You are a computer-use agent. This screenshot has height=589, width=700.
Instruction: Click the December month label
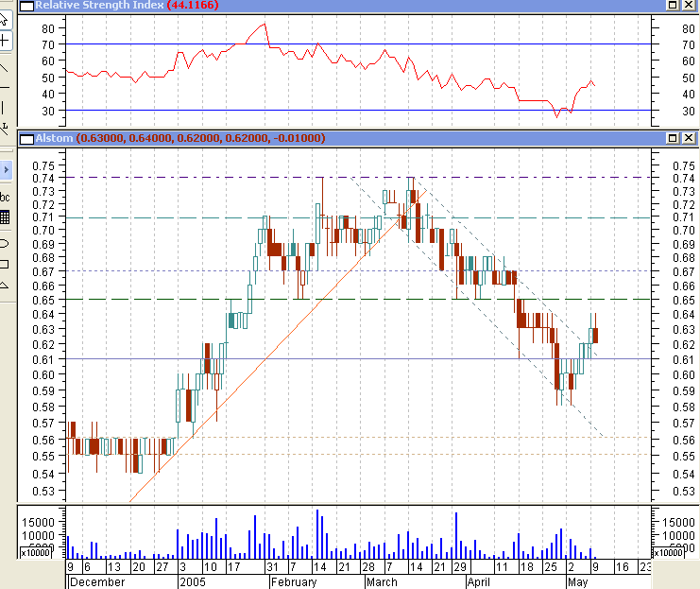(x=97, y=582)
